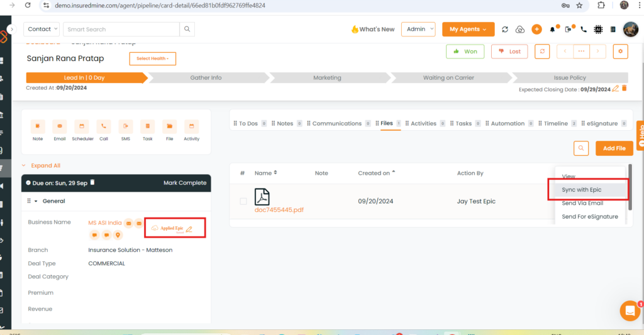The image size is (644, 335).
Task: Add a Note using the Note icon
Action: click(38, 126)
